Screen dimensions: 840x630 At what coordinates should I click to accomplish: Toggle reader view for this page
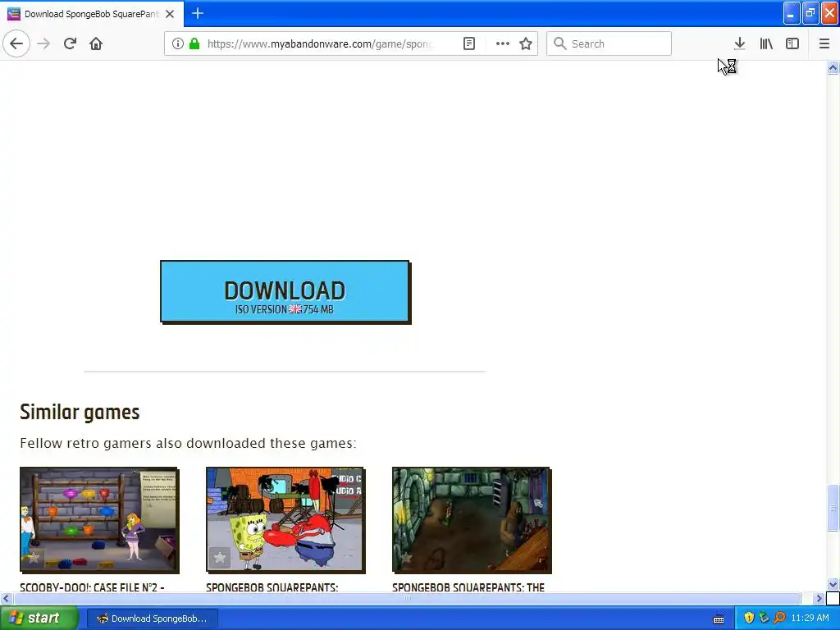pos(468,43)
